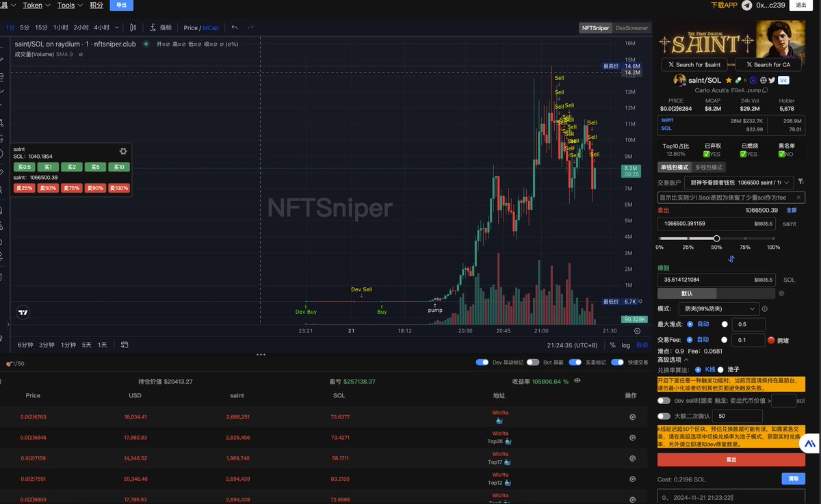Switch to the NFTSniper chart tab
Image resolution: width=821 pixels, height=504 pixels.
595,28
